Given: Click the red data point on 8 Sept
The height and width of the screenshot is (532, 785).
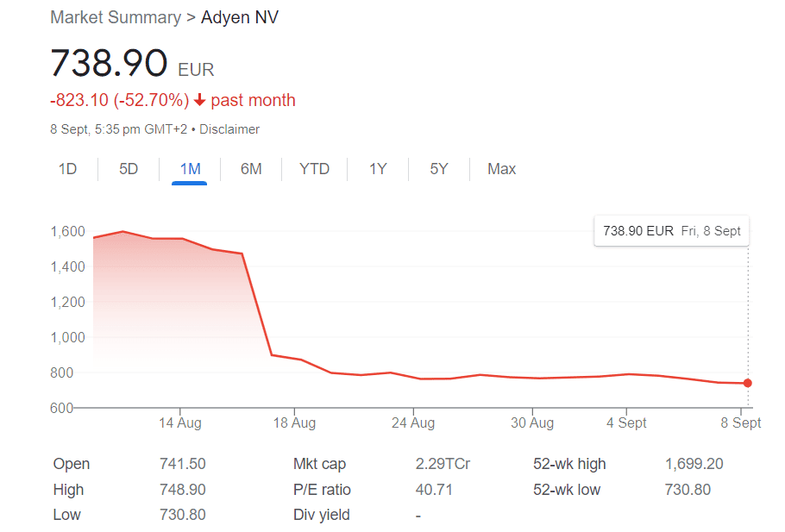Looking at the screenshot, I should click(x=748, y=383).
